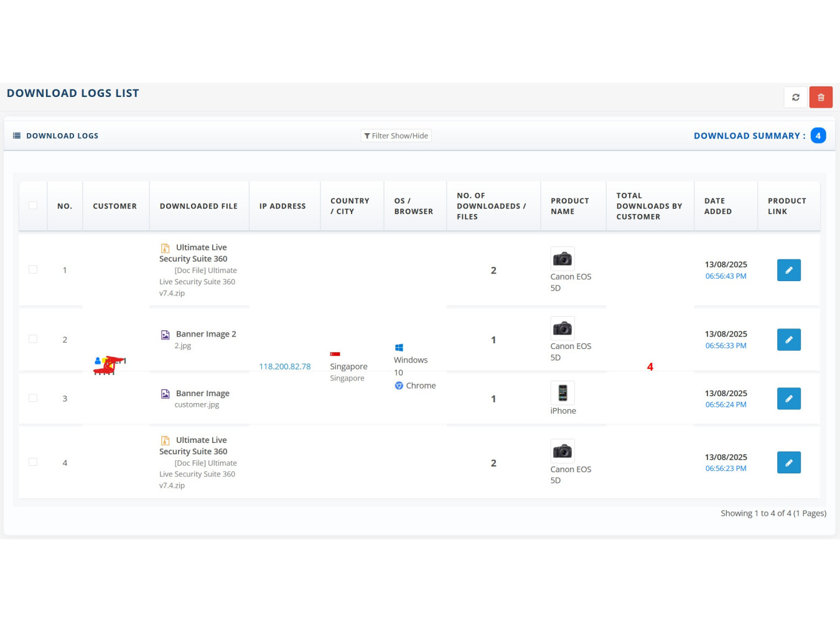Image resolution: width=840 pixels, height=622 pixels.
Task: Open product link for log row 4
Action: pos(788,463)
